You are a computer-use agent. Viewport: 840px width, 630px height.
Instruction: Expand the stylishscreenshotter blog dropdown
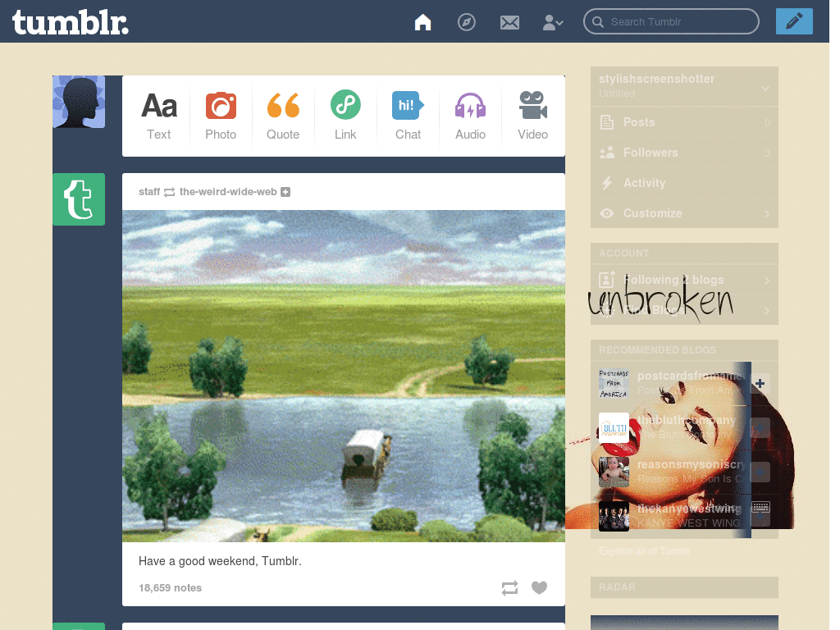(765, 89)
